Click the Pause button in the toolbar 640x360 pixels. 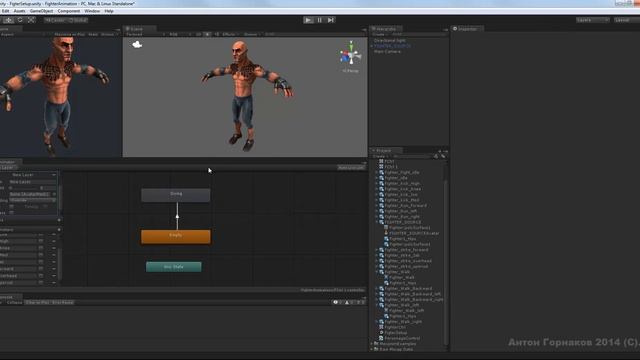click(x=320, y=20)
